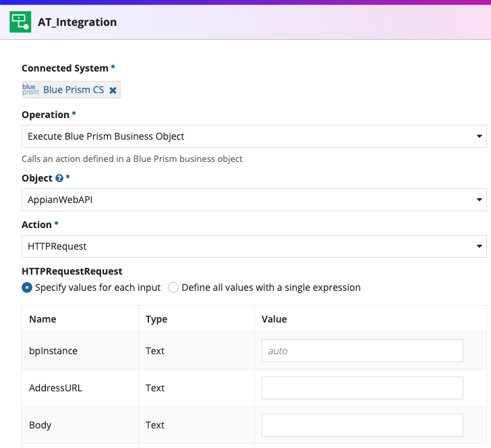Click the Text type cell for Body
491x448 pixels.
196,425
